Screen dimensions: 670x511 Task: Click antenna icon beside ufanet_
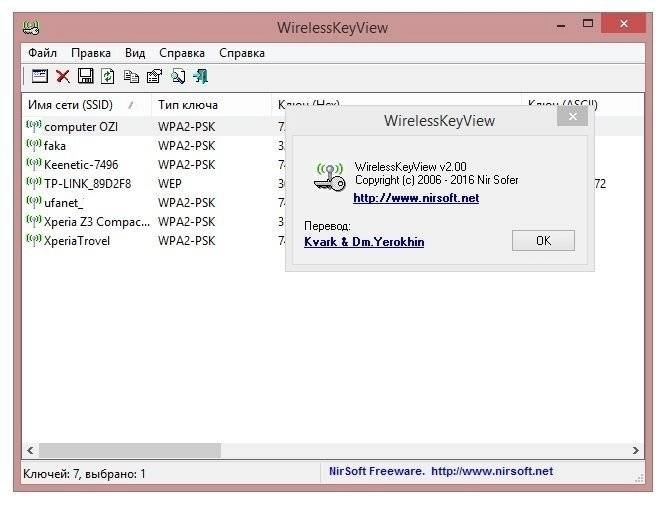click(x=34, y=202)
